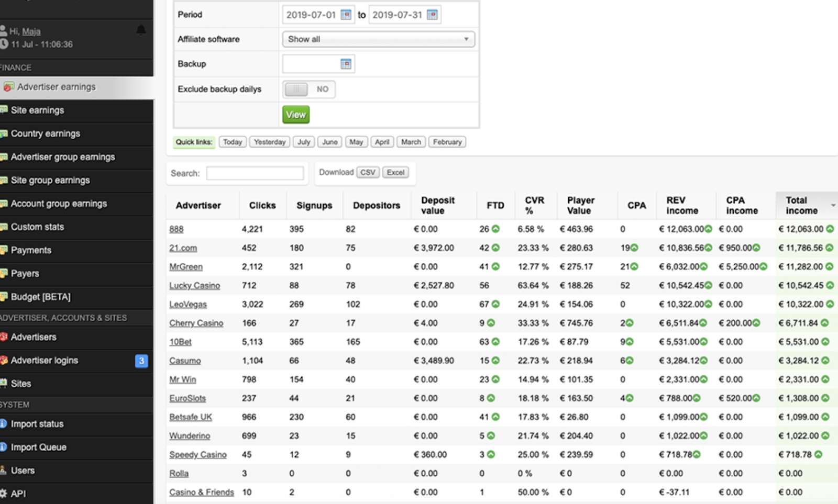Toggle the Exclude backup dailys switch
The image size is (838, 504).
point(309,89)
